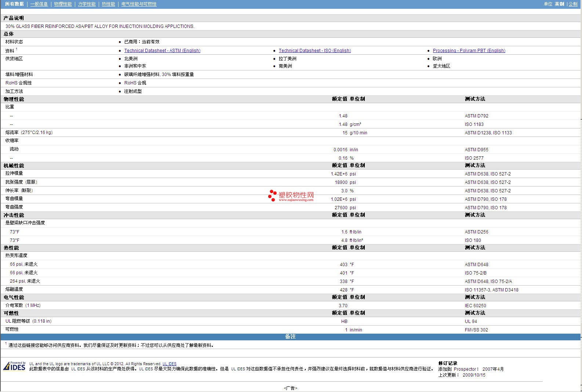Click the RoHS 合规性 label link
The width and height of the screenshot is (582, 392).
click(18, 83)
